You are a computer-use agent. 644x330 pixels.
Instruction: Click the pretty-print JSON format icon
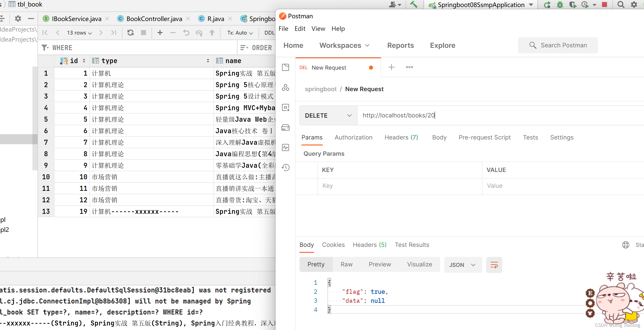click(x=494, y=265)
